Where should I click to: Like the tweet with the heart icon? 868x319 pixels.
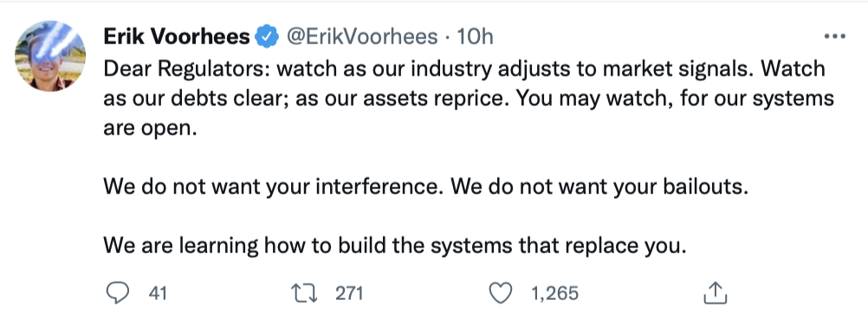pos(502,293)
